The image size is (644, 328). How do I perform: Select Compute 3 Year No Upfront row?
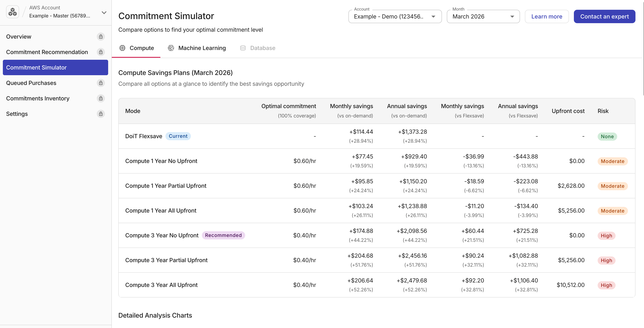[376, 235]
